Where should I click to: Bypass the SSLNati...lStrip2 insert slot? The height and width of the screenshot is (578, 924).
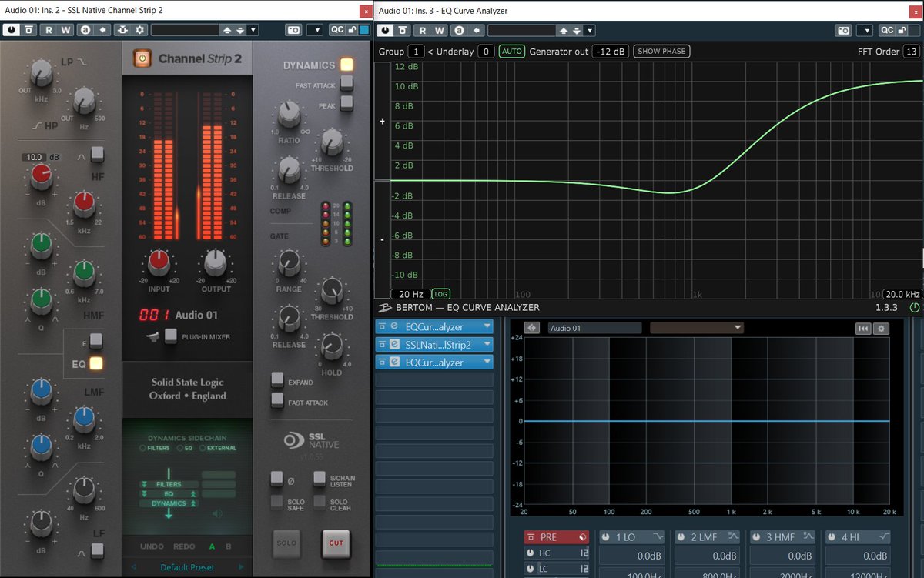pos(383,345)
